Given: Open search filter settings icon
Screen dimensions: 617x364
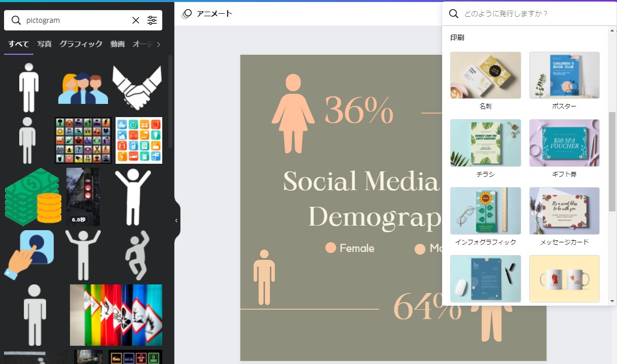Looking at the screenshot, I should click(x=152, y=20).
